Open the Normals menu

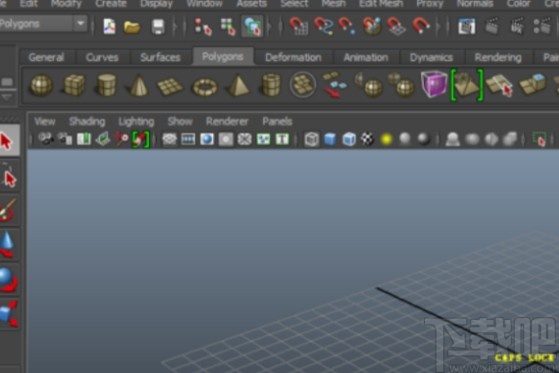click(x=475, y=4)
